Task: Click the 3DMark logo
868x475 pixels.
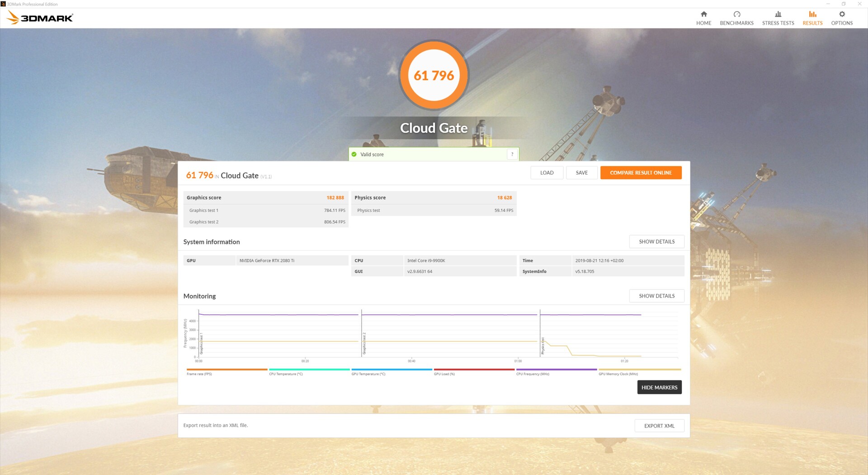Action: [40, 18]
